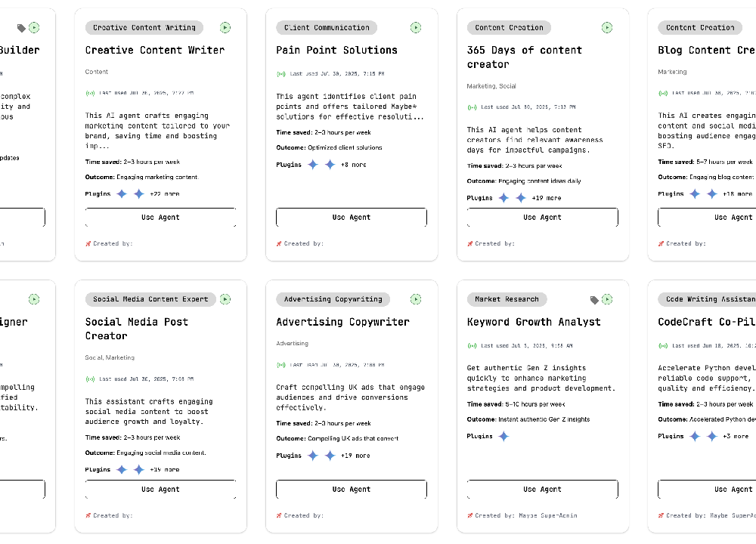
Task: Expand '+22 more' plugins on Creative Content Writer
Action: 165,193
